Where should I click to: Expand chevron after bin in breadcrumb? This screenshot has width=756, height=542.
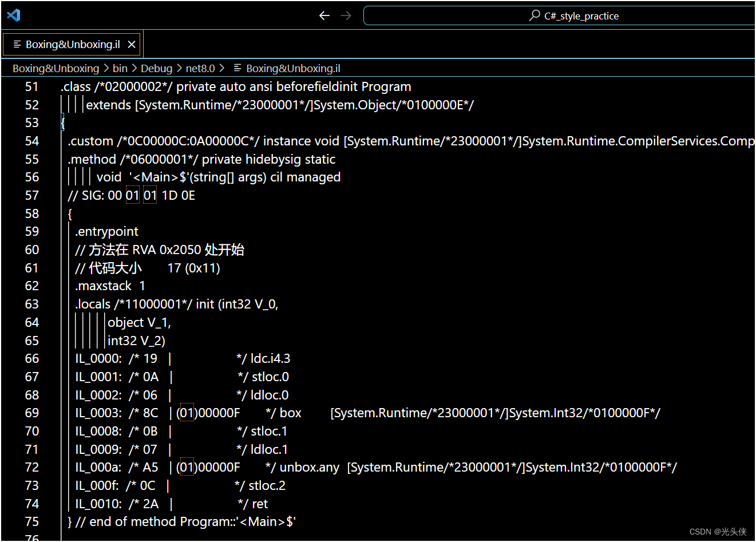pos(134,68)
